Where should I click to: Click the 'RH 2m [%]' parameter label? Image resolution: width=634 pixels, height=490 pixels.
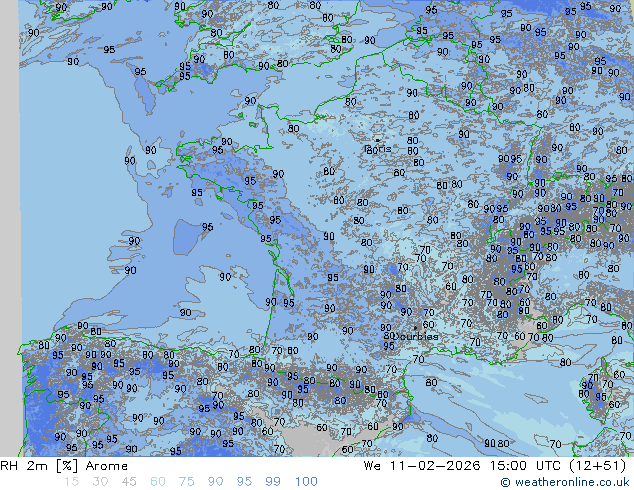32,466
